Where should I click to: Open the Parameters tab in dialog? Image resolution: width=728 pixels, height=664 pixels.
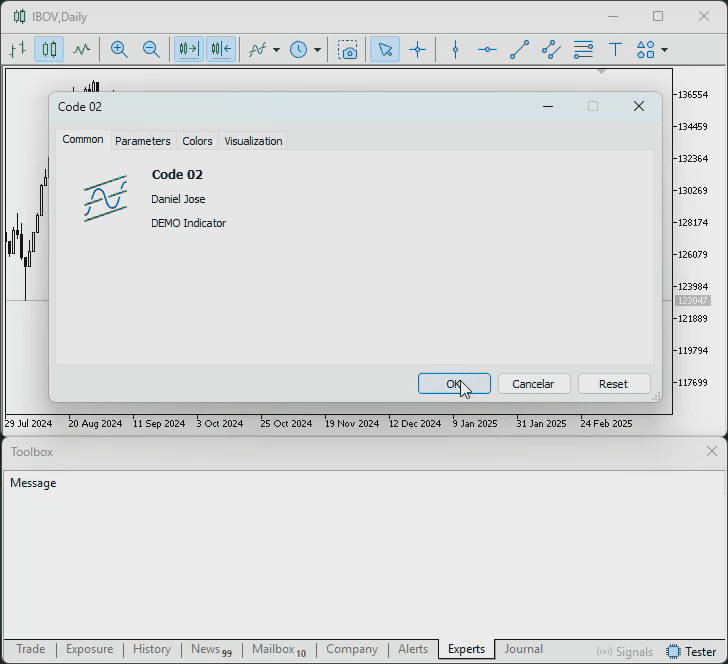pos(143,141)
